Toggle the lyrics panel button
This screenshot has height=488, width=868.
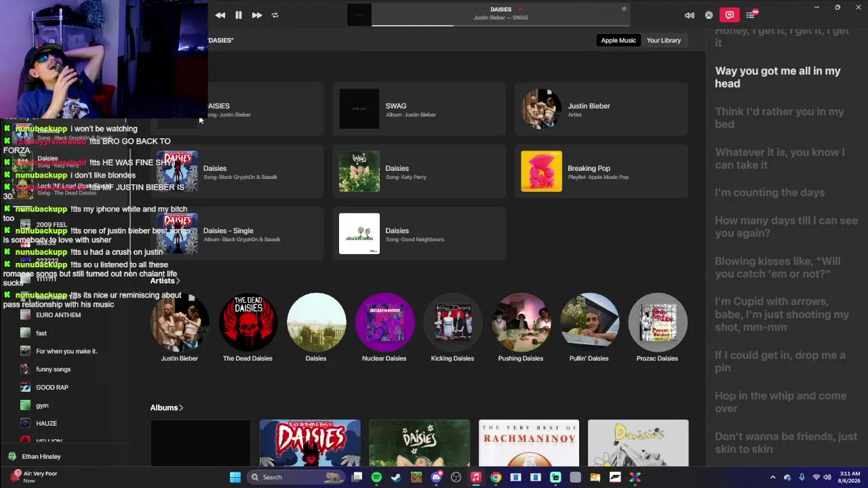(x=730, y=15)
